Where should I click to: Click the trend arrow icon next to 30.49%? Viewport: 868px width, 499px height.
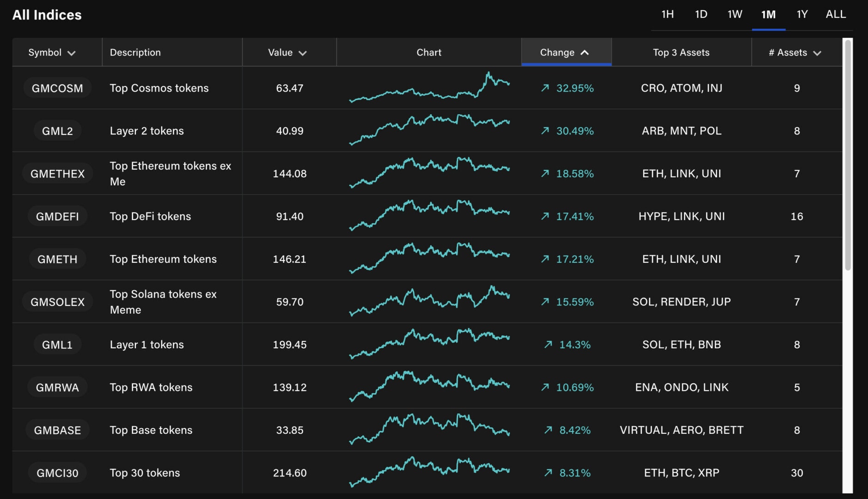point(545,131)
